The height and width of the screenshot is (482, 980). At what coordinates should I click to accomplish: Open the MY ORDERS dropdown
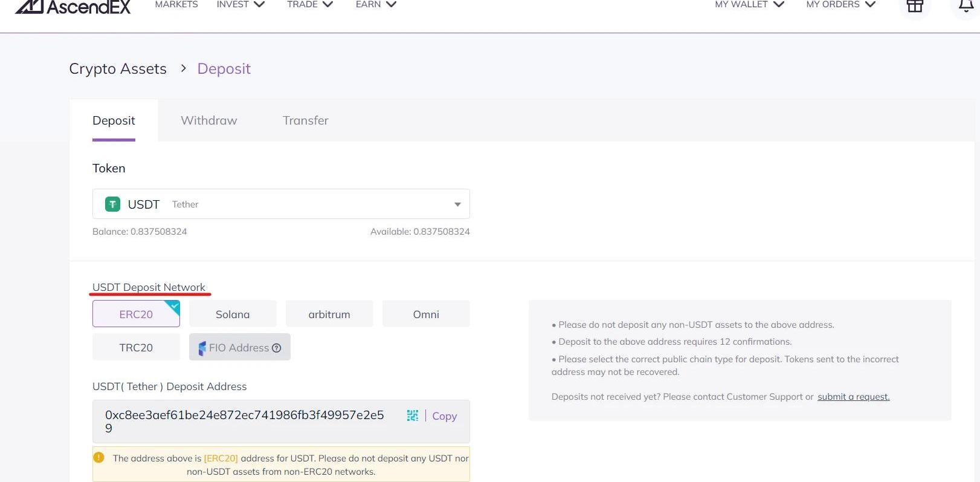tap(840, 5)
